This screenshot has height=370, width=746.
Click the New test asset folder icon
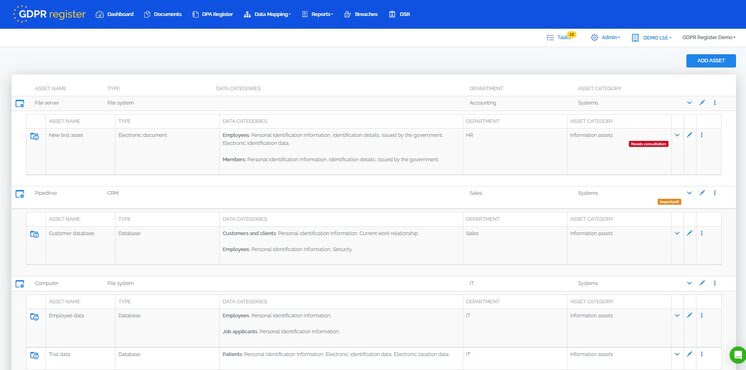[x=34, y=136]
